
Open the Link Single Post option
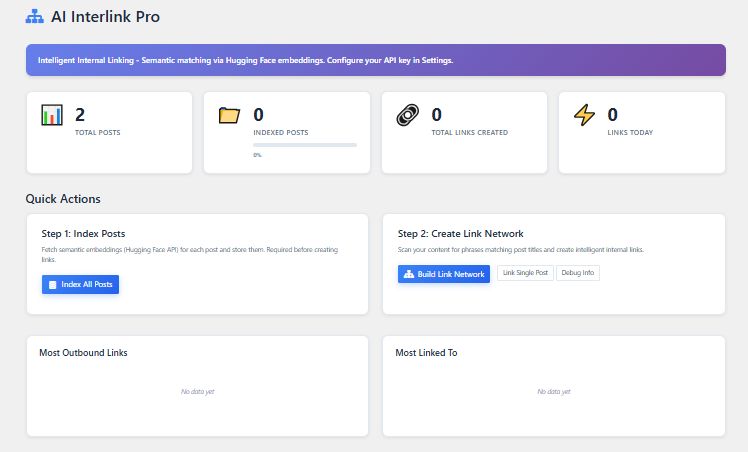(x=523, y=273)
